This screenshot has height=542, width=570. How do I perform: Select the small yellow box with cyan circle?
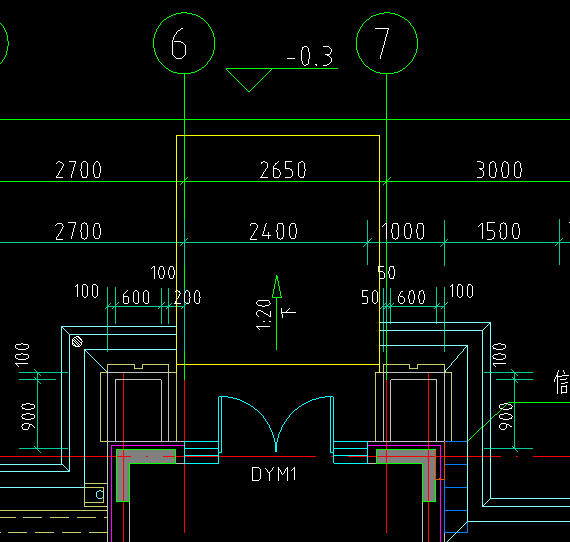coord(95,495)
